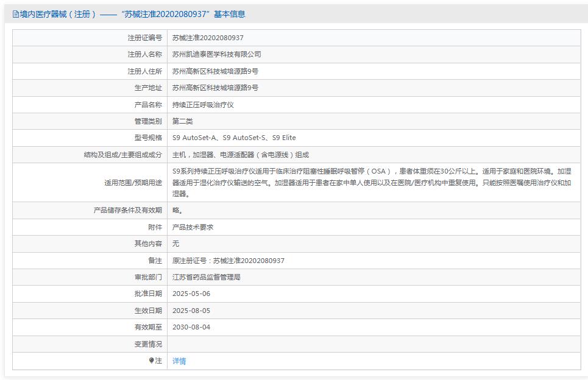The width and height of the screenshot is (588, 380).
Task: Click the 产品名称 label
Action: tap(148, 105)
